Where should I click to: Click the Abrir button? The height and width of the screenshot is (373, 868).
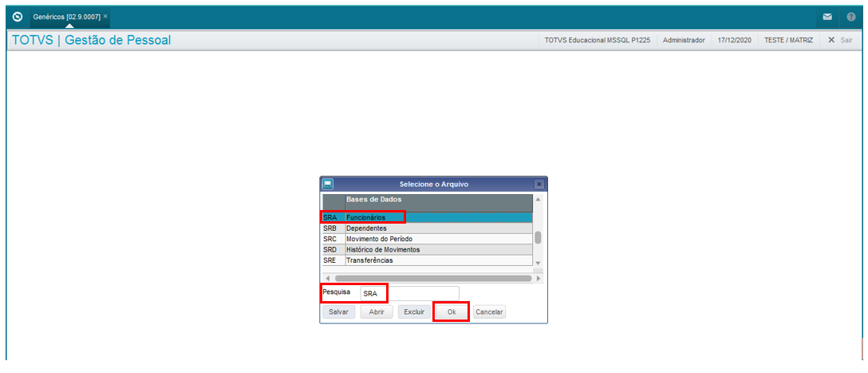377,312
